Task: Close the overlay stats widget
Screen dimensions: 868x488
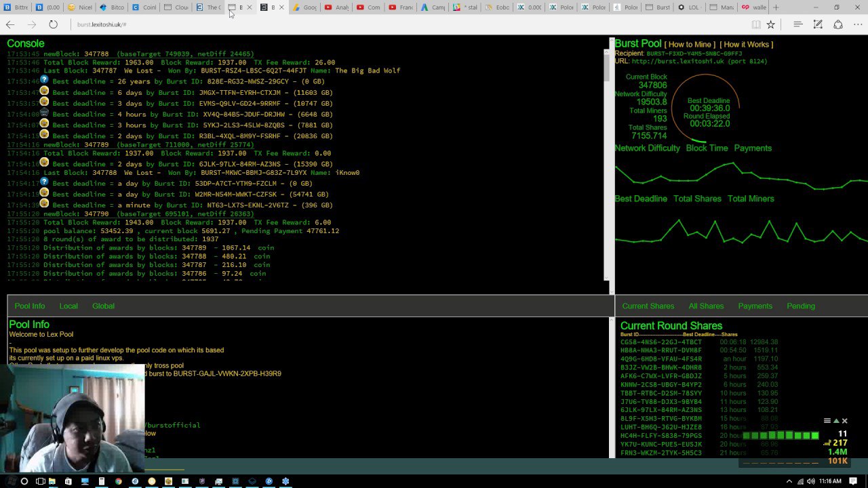Action: pyautogui.click(x=844, y=421)
